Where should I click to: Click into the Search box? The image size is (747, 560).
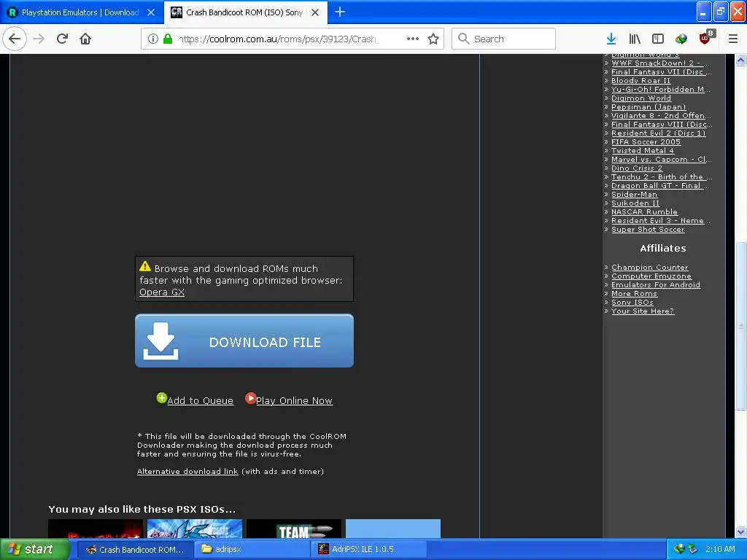click(503, 39)
